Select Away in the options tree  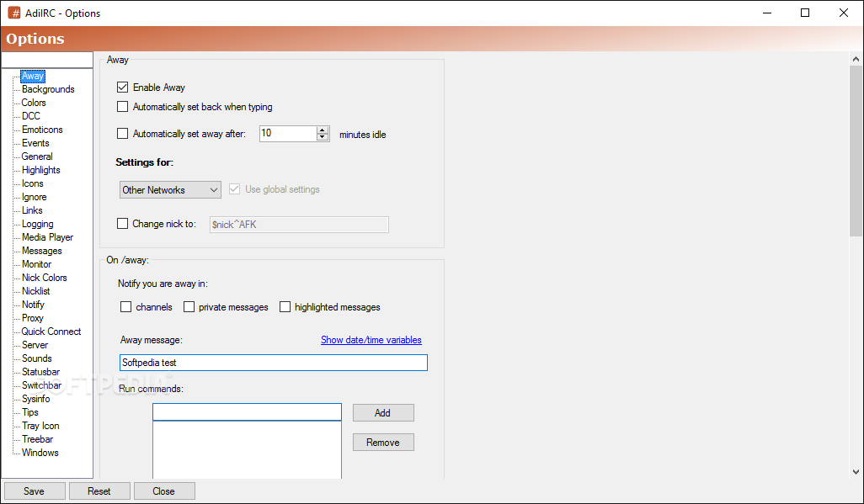(x=33, y=76)
